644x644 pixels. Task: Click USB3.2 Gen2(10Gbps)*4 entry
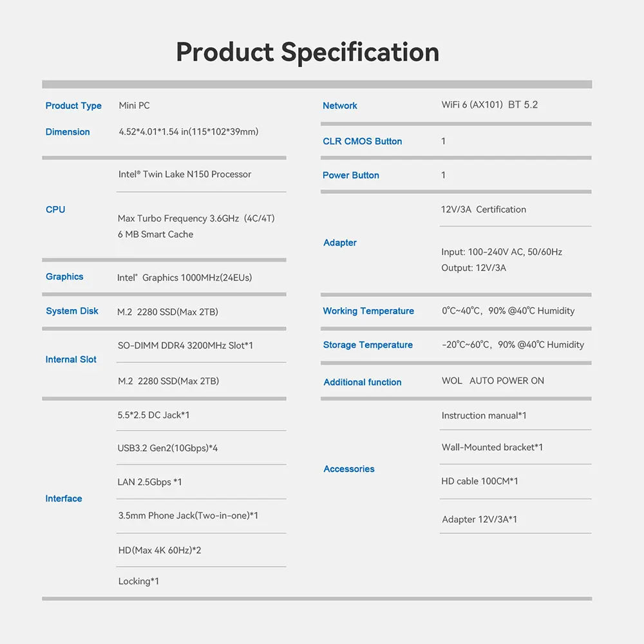167,448
